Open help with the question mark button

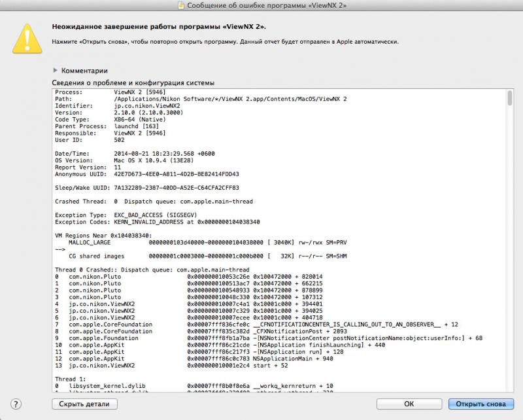click(16, 404)
